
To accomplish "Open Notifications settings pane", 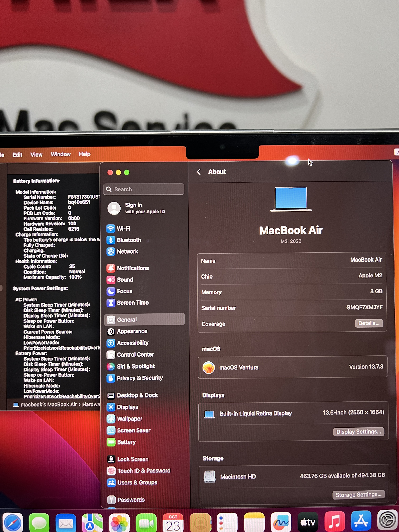I will pyautogui.click(x=132, y=268).
